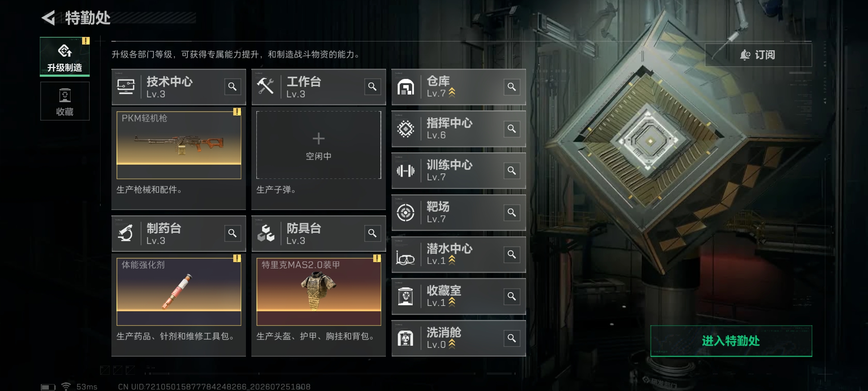Select the 洗消舱 Lv.0 department row
Viewport: 868px width, 391px height.
click(x=459, y=338)
